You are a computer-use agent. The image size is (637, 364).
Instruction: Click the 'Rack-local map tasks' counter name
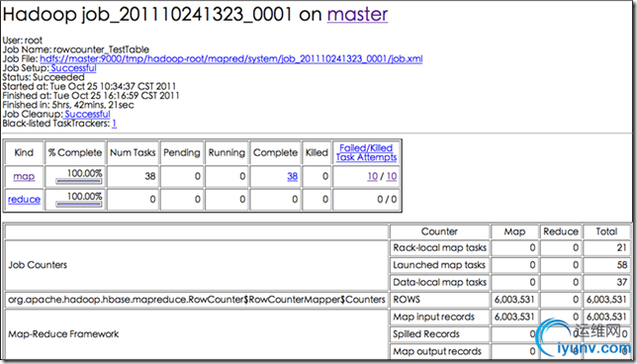click(439, 247)
